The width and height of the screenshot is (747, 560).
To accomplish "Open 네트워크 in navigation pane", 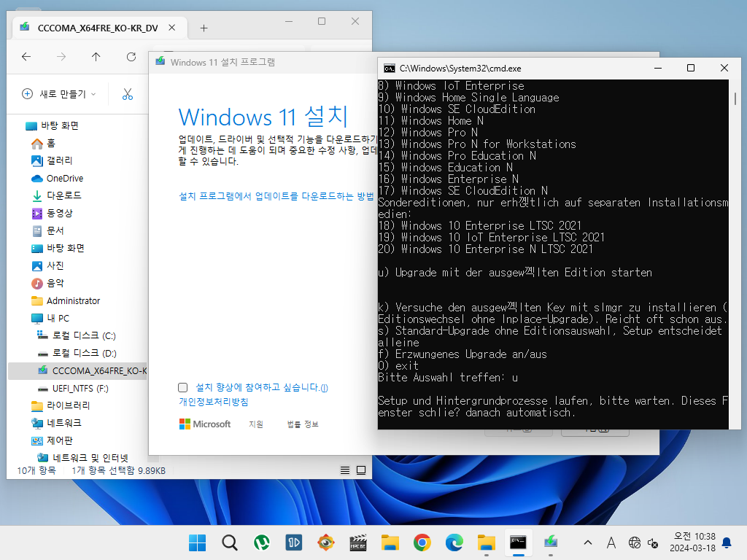I will (56, 424).
